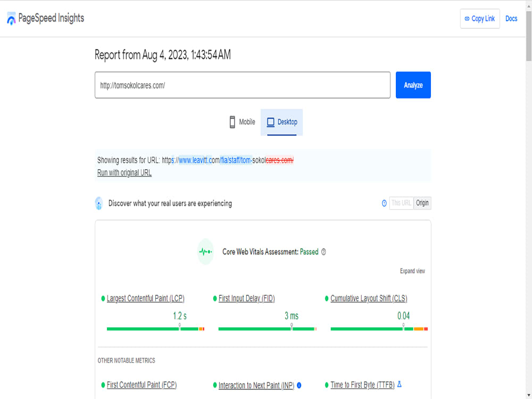
Task: Click the URL input field
Action: coord(242,85)
